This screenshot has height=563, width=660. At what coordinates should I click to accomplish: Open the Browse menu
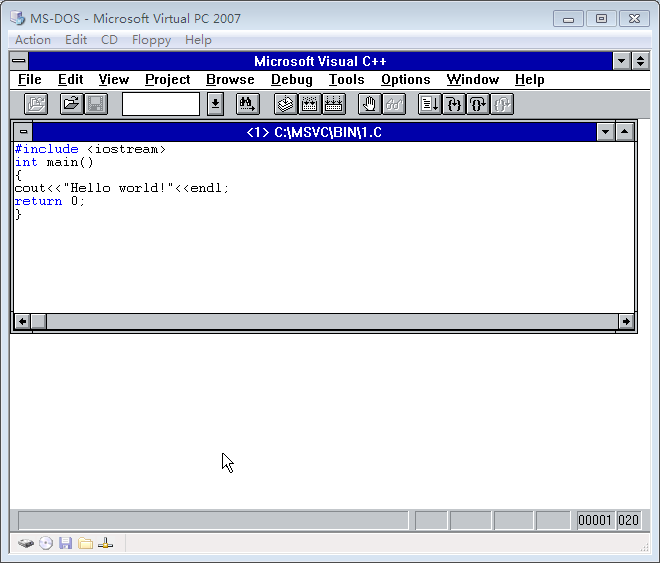point(230,80)
